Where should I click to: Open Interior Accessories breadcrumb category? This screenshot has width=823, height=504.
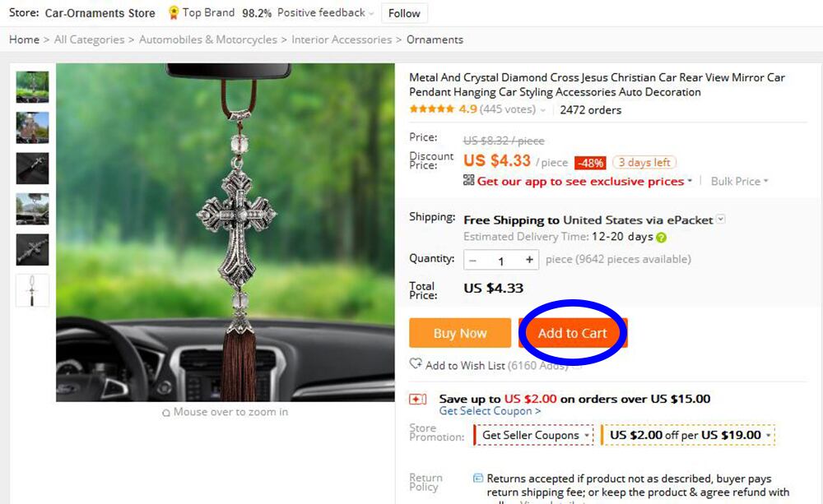342,39
